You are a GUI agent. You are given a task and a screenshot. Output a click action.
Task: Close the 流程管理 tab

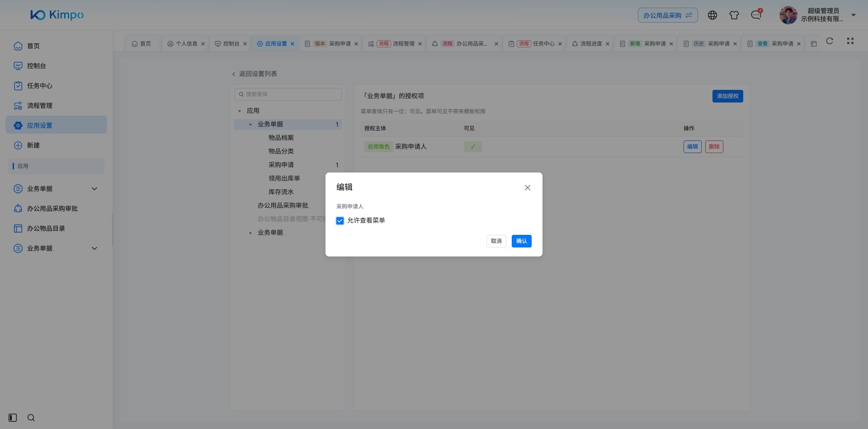(420, 44)
